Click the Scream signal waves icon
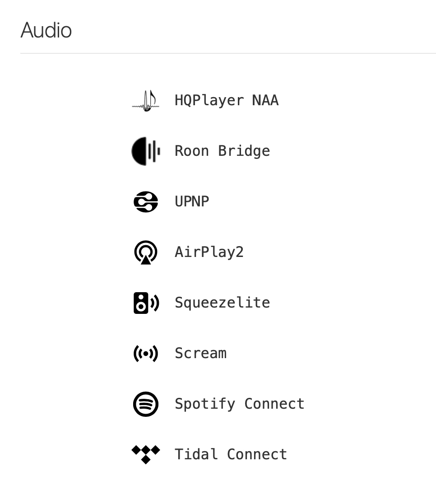 click(145, 354)
